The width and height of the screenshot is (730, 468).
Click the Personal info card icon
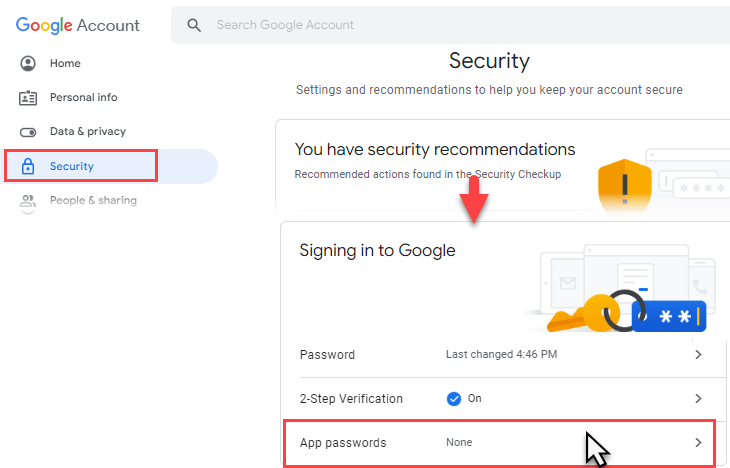28,98
